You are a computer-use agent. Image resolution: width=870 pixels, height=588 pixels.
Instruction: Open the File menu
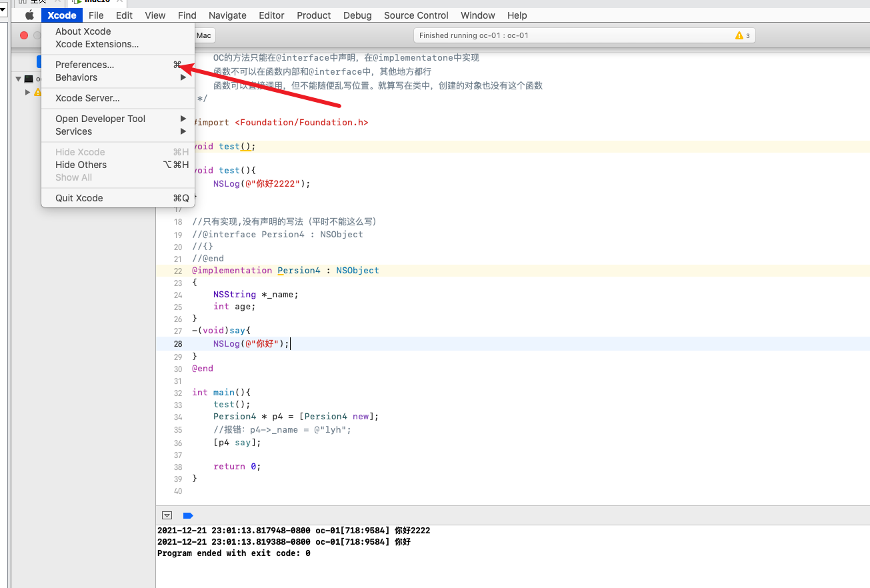click(x=96, y=15)
